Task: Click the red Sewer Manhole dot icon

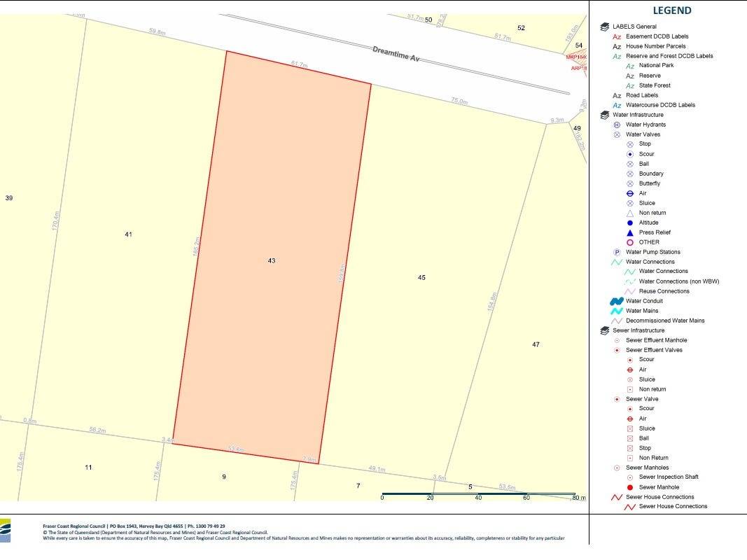Action: pos(630,487)
